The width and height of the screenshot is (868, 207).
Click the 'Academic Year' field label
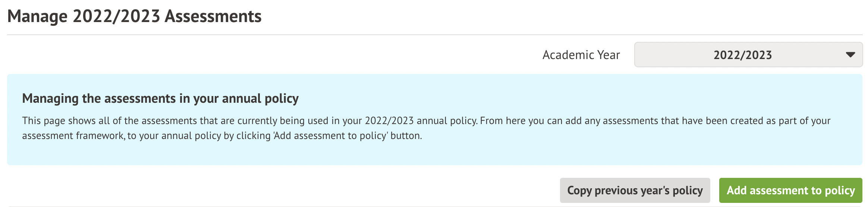(x=581, y=55)
